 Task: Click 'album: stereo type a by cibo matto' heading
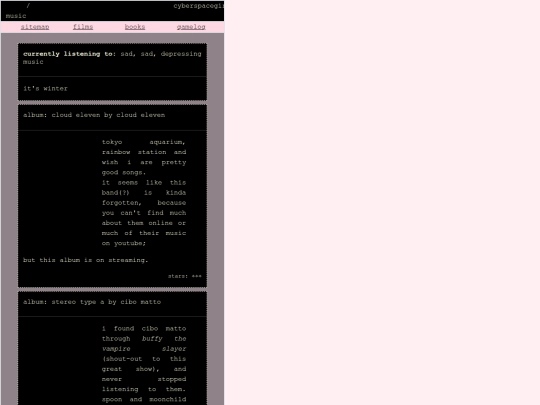click(x=92, y=302)
